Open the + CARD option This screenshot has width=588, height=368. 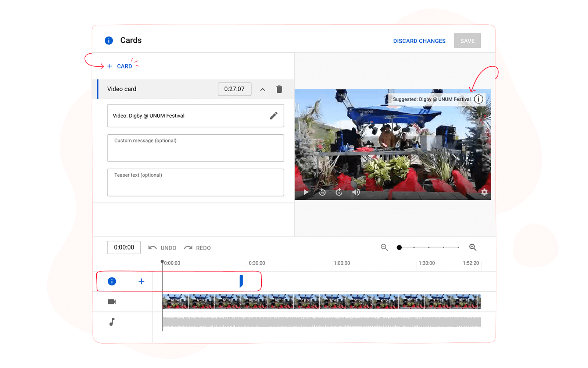pyautogui.click(x=121, y=66)
